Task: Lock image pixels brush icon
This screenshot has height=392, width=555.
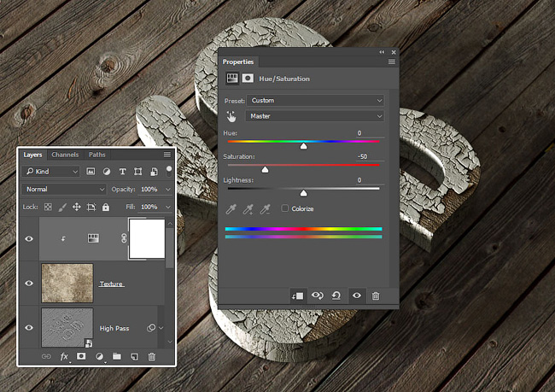Action: [62, 208]
